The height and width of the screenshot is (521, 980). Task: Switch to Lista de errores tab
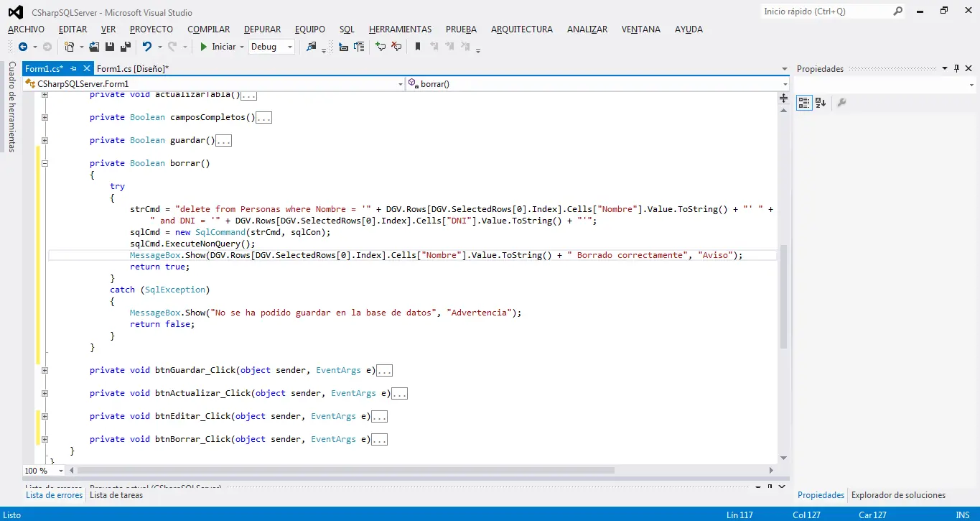(55, 495)
